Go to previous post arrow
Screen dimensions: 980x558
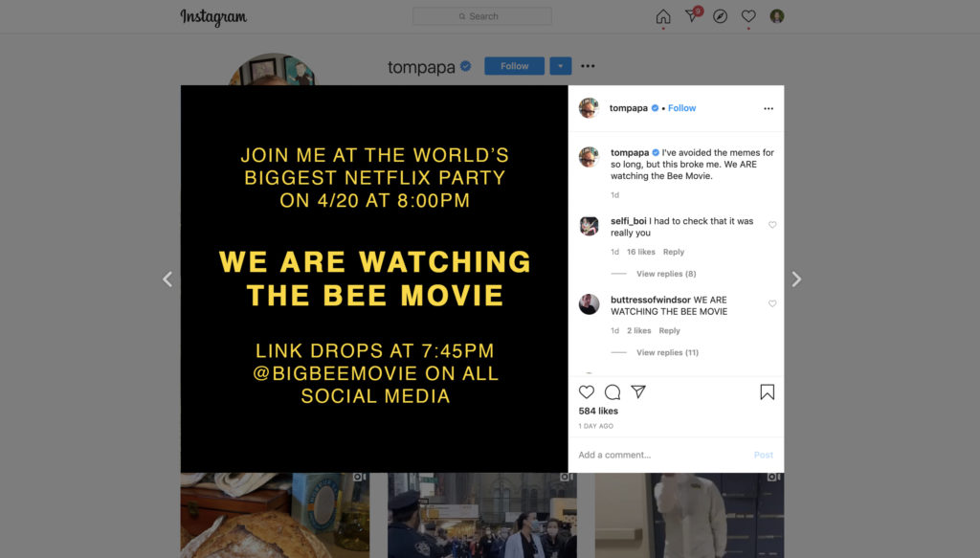[x=167, y=279]
